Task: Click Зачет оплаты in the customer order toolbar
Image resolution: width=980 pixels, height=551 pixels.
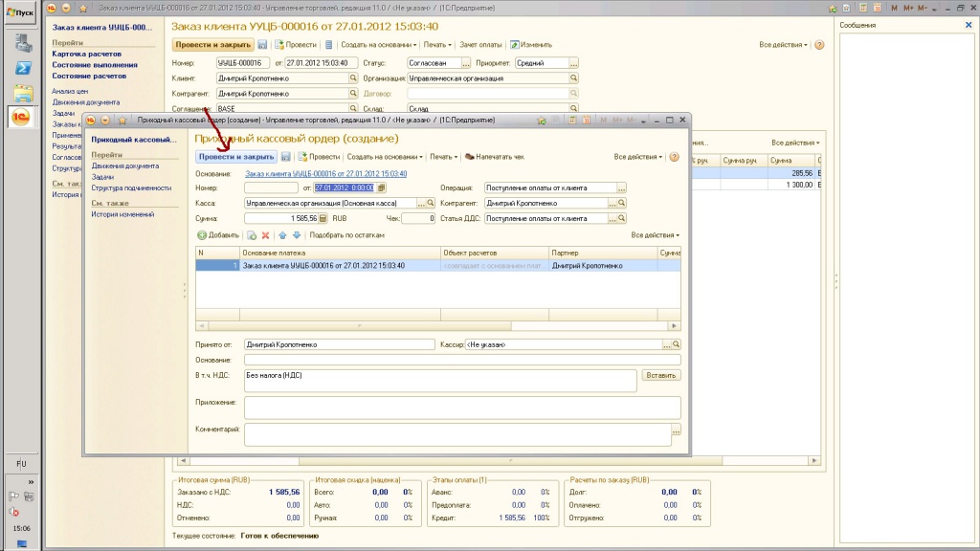Action: [480, 45]
